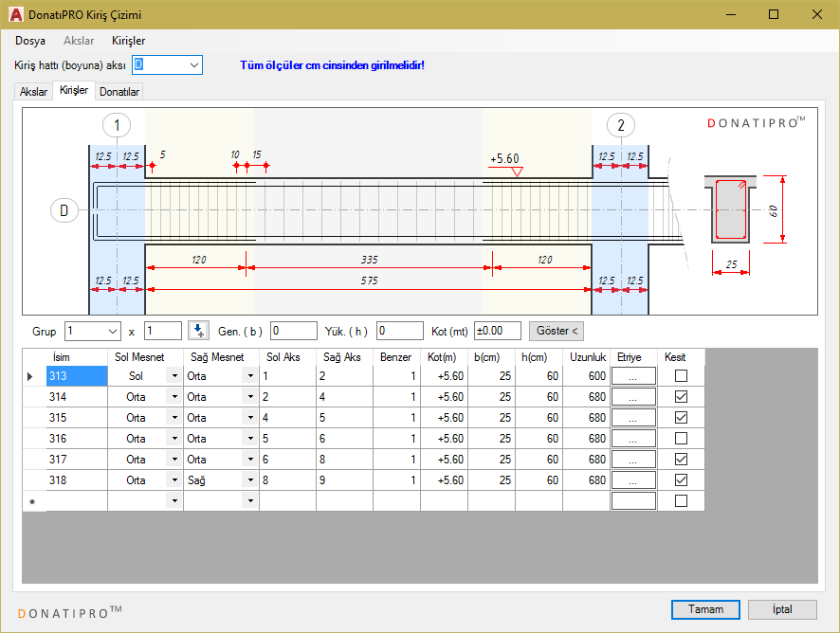Screen dimensions: 840x633
Task: Open the Dosya menu
Action: pyautogui.click(x=30, y=41)
